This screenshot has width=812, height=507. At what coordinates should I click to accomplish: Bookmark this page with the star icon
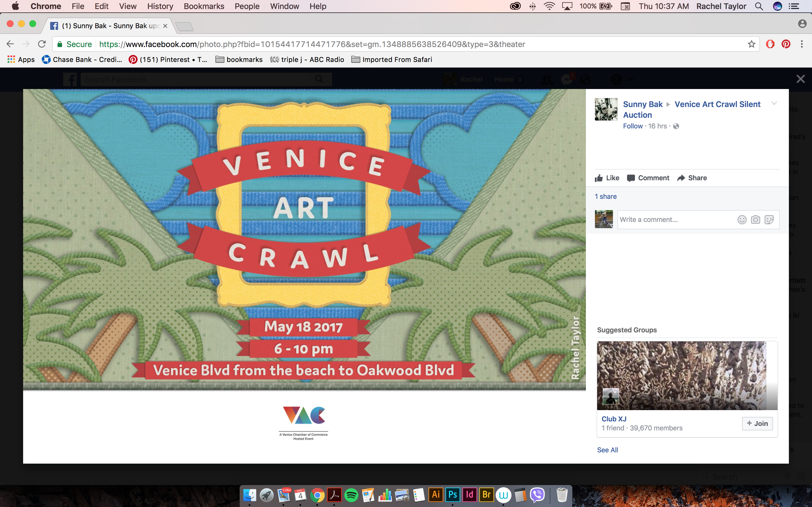click(x=751, y=44)
